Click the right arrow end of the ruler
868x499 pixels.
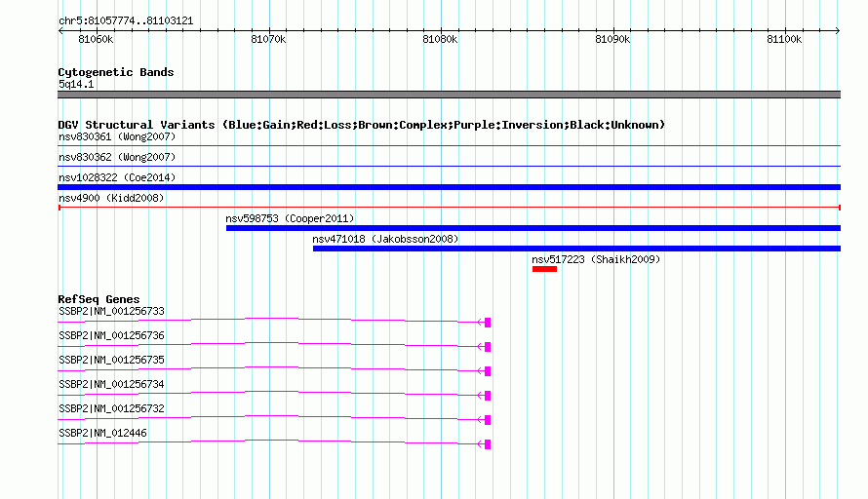pos(838,30)
